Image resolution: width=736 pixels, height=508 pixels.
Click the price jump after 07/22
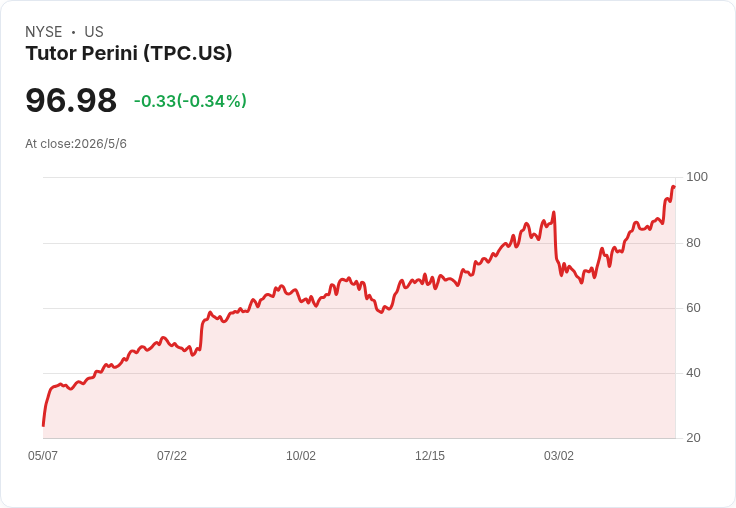tap(201, 334)
